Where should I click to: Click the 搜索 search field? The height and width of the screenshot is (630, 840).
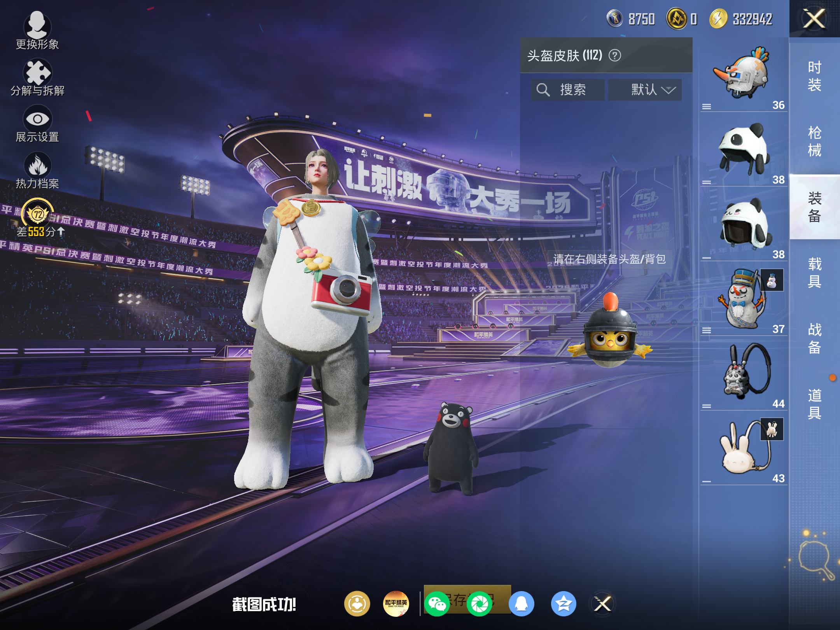tap(568, 90)
